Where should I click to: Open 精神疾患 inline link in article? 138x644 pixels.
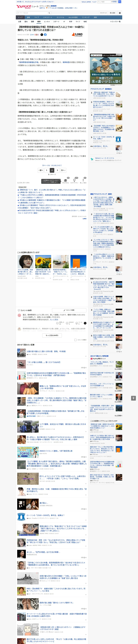point(66,62)
